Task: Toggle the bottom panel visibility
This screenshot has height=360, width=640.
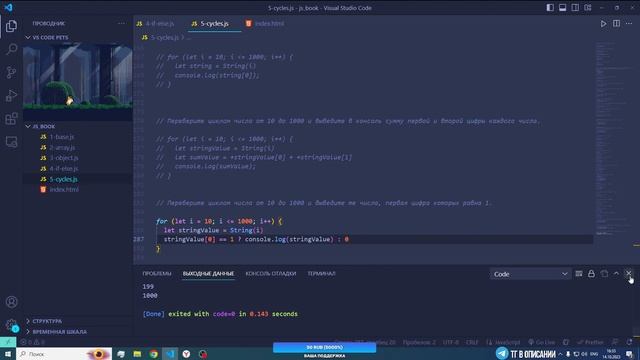Action: pyautogui.click(x=562, y=8)
